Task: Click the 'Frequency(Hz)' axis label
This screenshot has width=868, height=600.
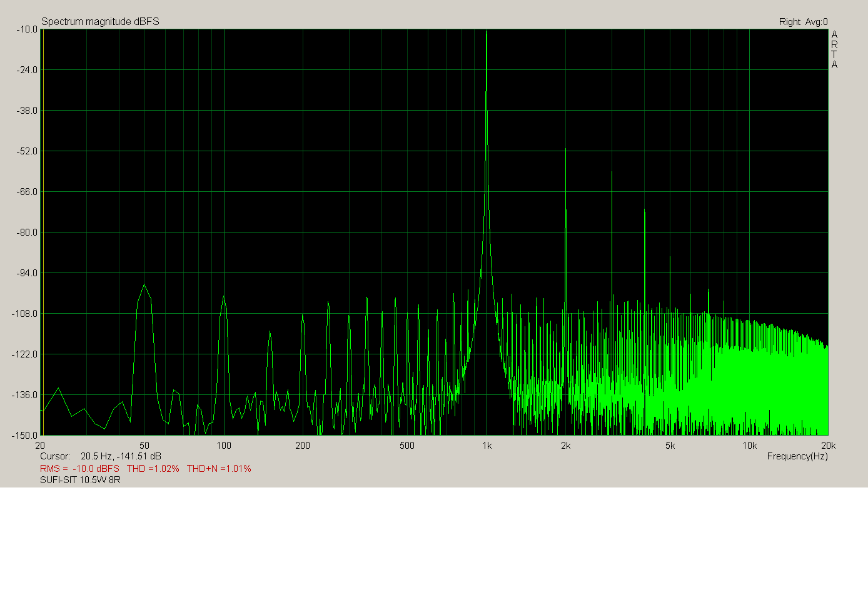Action: point(797,456)
